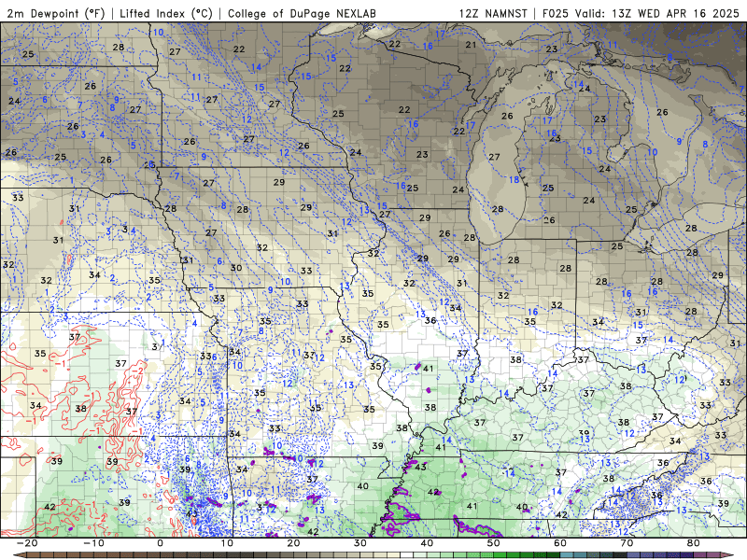Click the black "21" dewpoint value on the map
Image resolution: width=747 pixels, height=560 pixels.
coord(471,45)
